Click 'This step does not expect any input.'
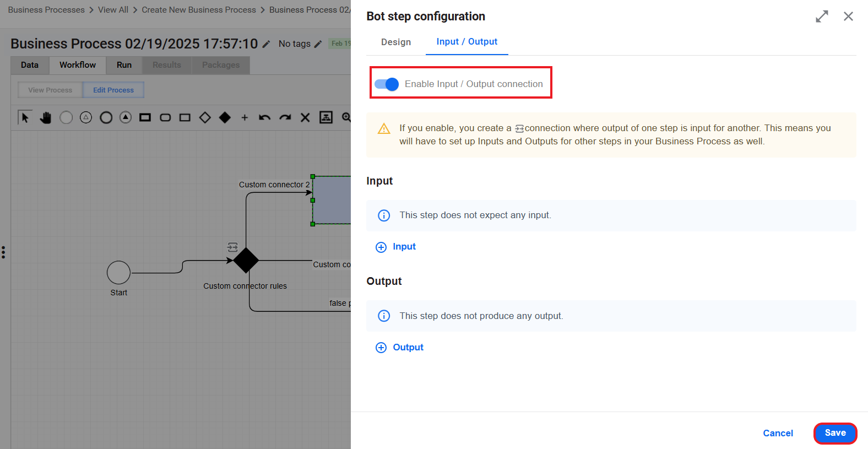The width and height of the screenshot is (868, 449). tap(475, 215)
